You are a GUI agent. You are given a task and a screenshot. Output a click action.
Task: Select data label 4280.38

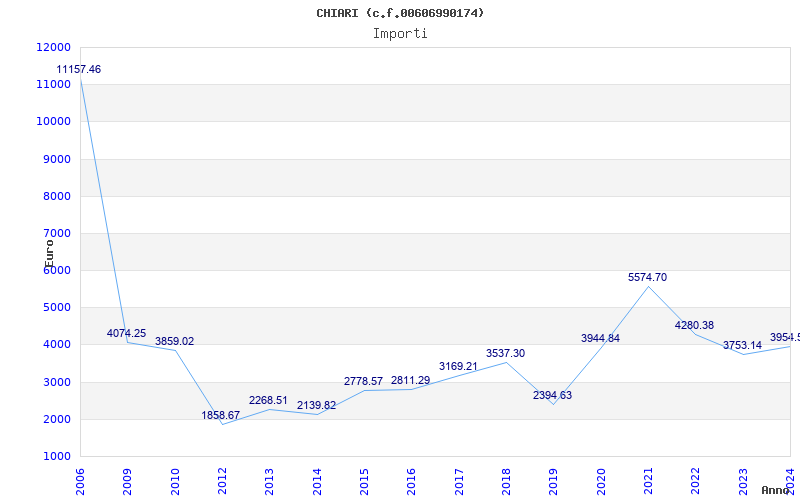[x=694, y=326]
